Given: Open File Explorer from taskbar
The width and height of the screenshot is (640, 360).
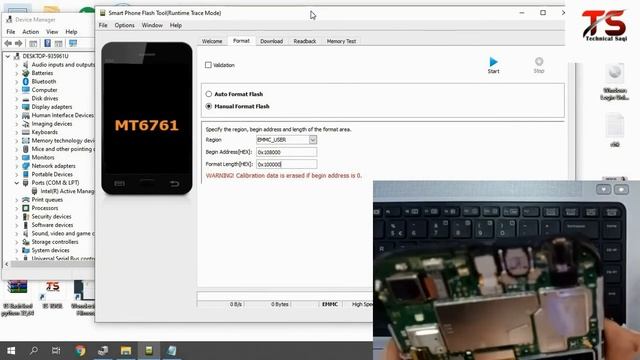Looking at the screenshot, I should click(126, 351).
